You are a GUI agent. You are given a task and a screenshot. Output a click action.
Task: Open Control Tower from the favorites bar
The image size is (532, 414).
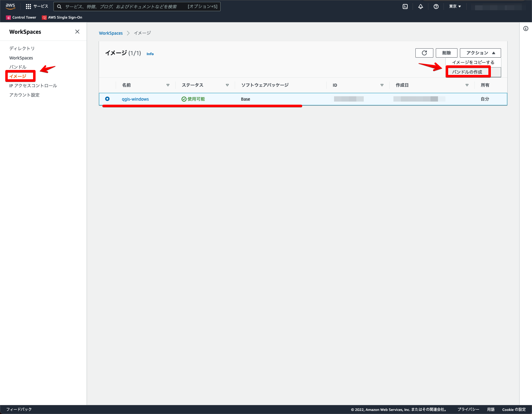click(21, 17)
